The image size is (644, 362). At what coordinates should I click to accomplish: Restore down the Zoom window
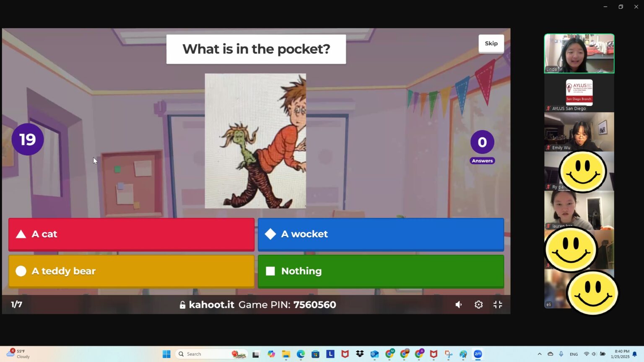(x=621, y=7)
